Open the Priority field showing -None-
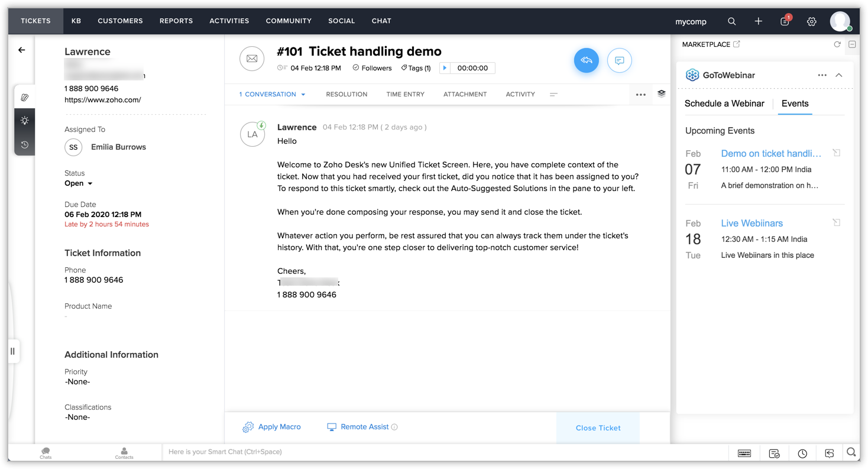Image resolution: width=868 pixels, height=469 pixels. pyautogui.click(x=77, y=382)
